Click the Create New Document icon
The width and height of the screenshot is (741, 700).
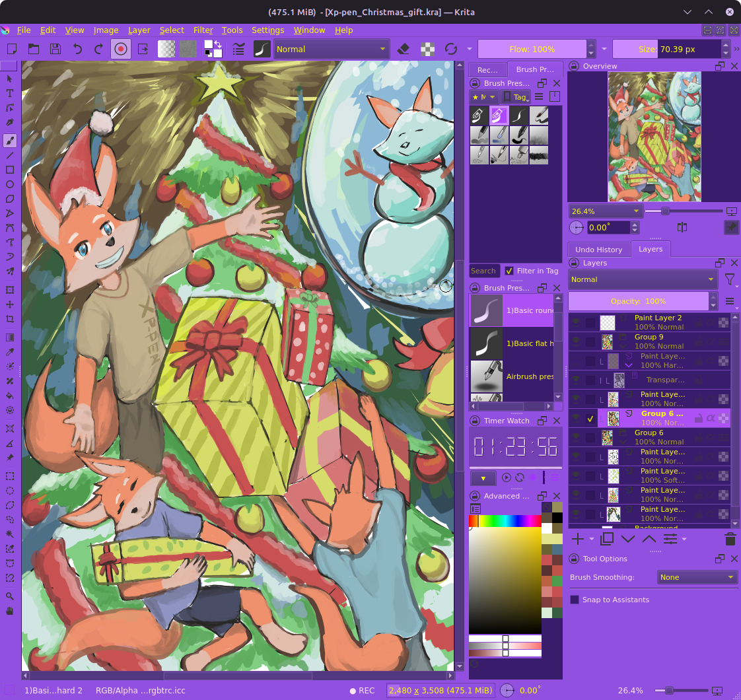(12, 49)
